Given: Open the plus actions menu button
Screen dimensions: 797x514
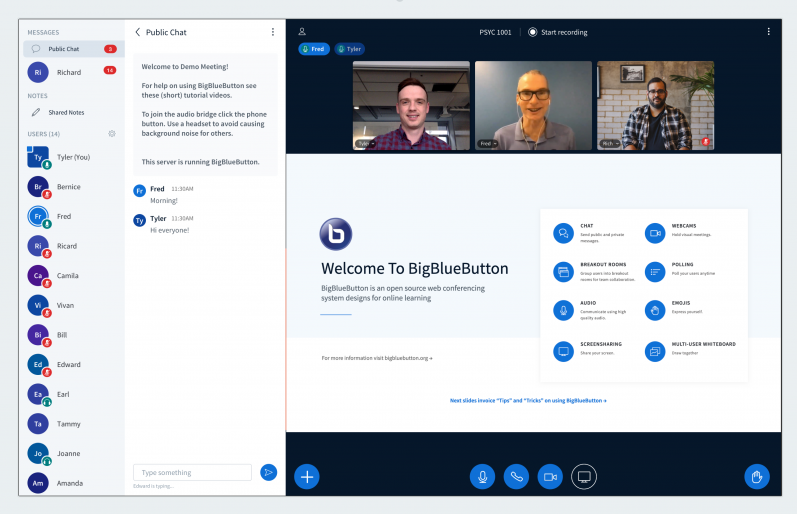Looking at the screenshot, I should (x=306, y=476).
